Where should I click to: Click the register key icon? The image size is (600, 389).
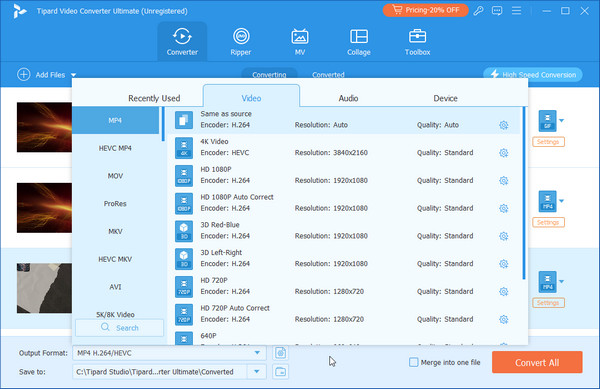coord(478,11)
